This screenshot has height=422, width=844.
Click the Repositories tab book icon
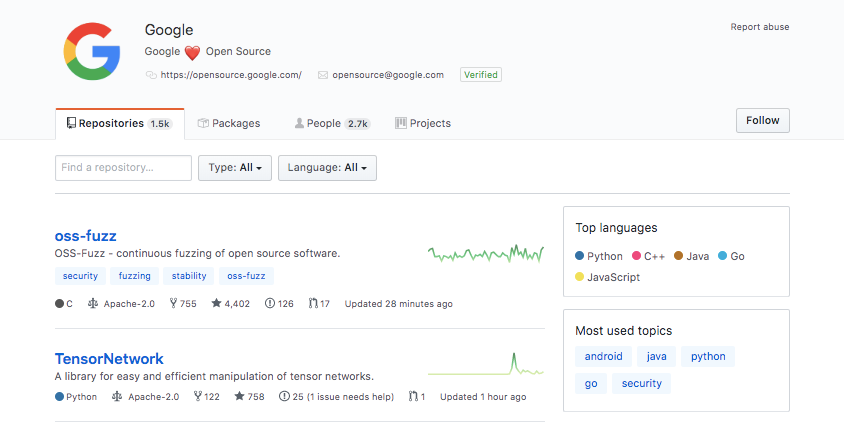coord(71,123)
